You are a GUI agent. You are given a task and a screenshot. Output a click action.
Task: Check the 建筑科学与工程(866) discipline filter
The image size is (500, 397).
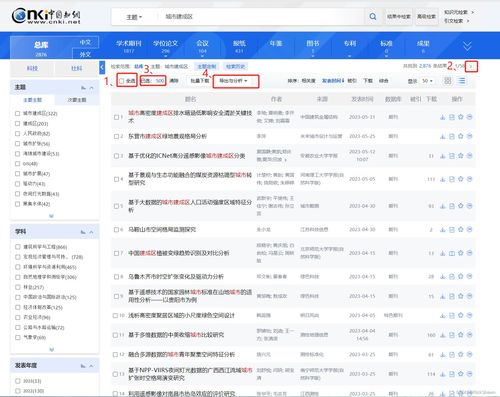pyautogui.click(x=18, y=247)
